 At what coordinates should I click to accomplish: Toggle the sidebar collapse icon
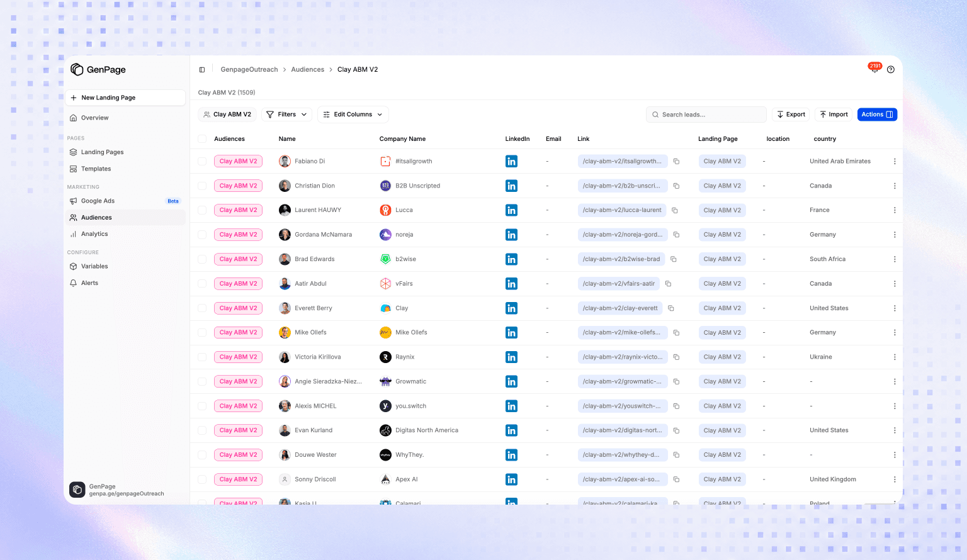202,70
